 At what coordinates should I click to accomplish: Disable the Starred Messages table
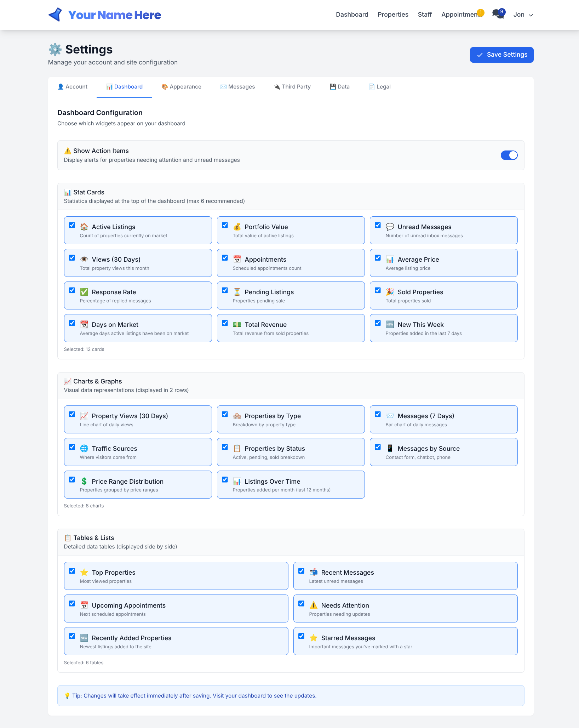pyautogui.click(x=301, y=636)
